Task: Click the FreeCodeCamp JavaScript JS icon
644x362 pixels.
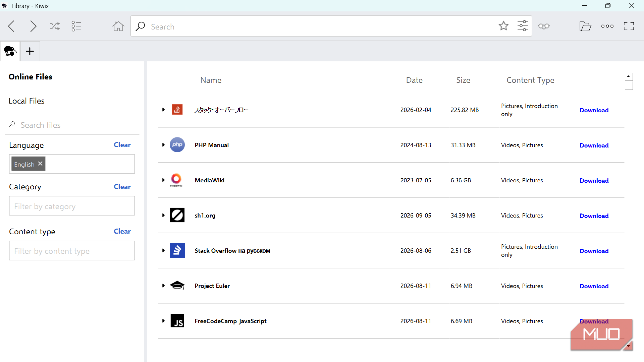Action: click(x=177, y=321)
